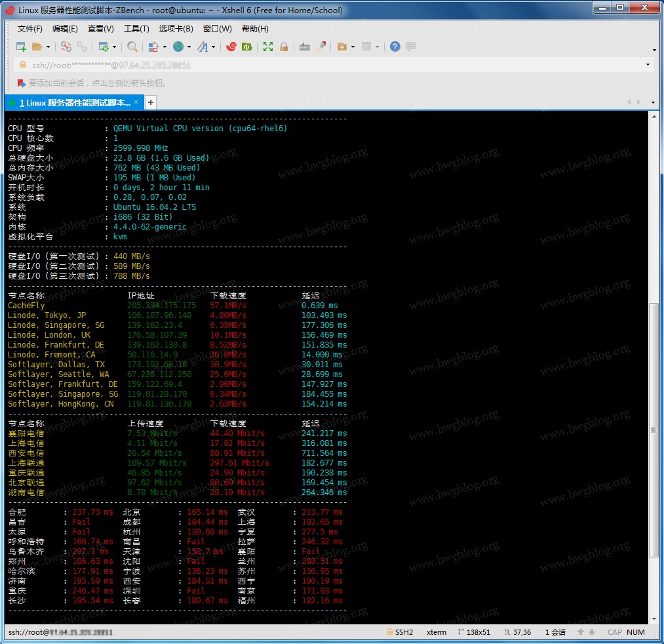Add a new tab with plus button
Screen dimensions: 664x644
[151, 102]
